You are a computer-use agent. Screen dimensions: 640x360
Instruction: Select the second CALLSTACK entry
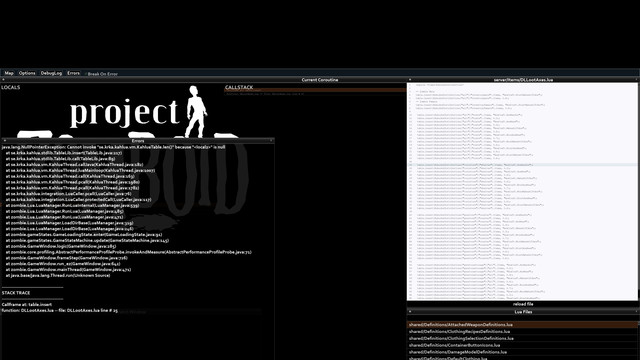(315, 94)
